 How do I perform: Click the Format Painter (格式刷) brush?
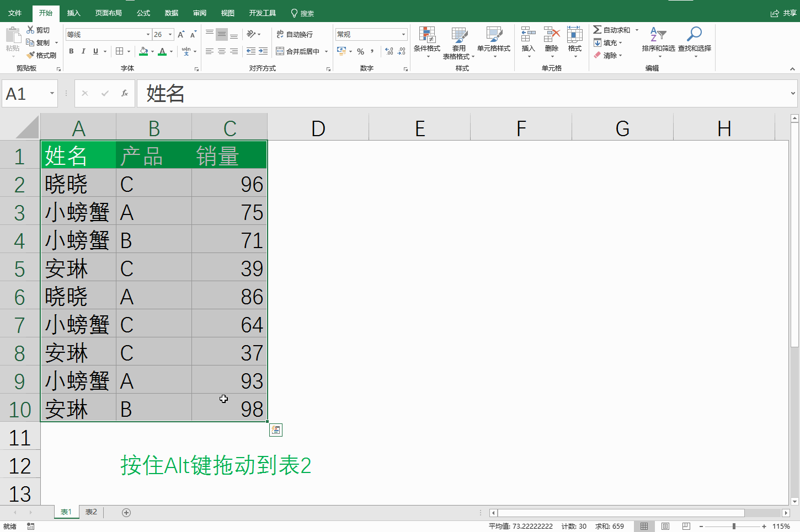(30, 55)
